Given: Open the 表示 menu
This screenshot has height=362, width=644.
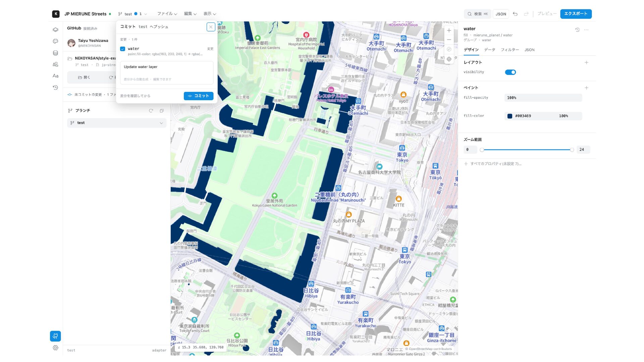Looking at the screenshot, I should (210, 14).
